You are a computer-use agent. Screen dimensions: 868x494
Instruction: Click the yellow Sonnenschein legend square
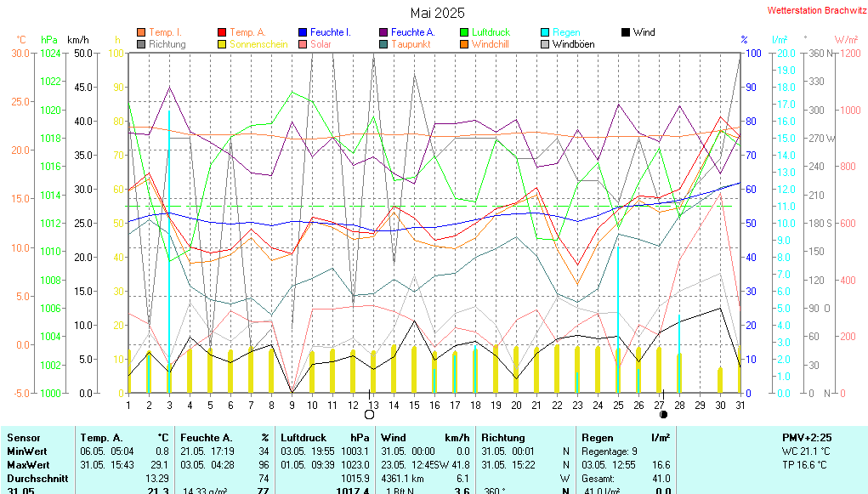click(x=223, y=44)
